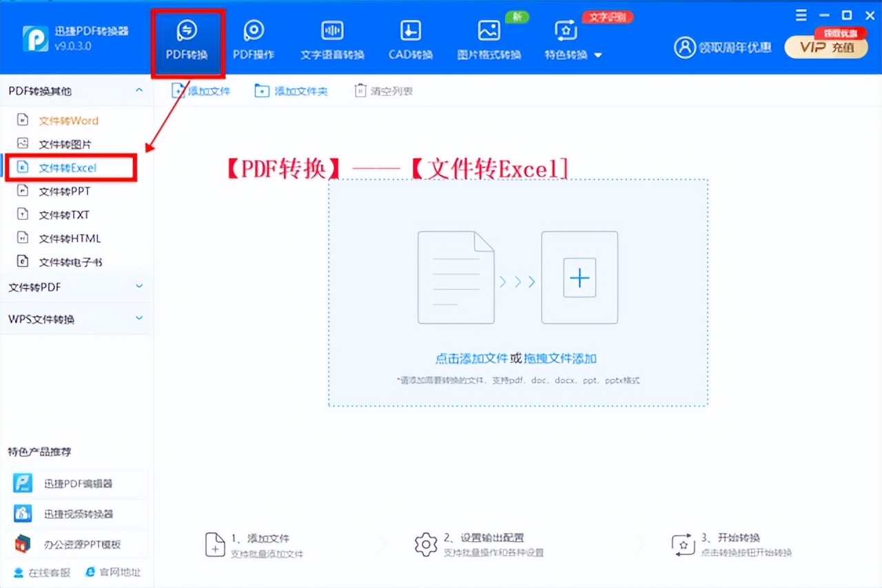Select 文件转电子书 option
Image resolution: width=882 pixels, height=588 pixels.
(70, 262)
